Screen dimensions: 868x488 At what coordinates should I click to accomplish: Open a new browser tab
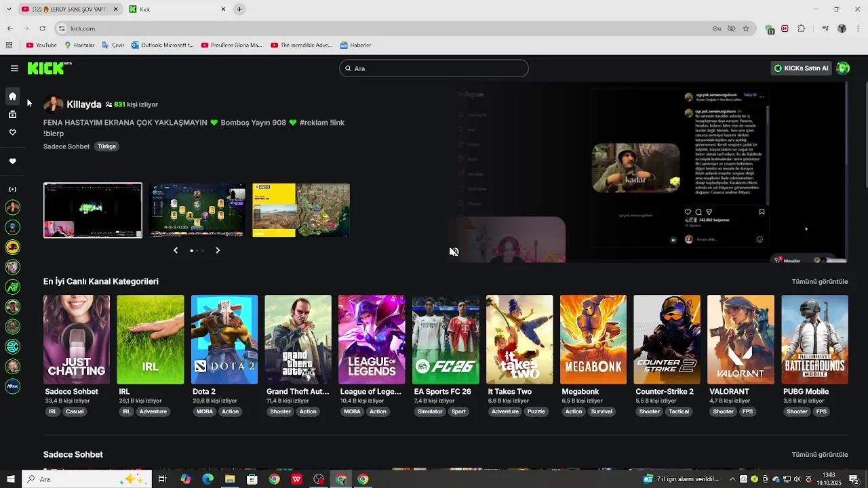point(239,9)
